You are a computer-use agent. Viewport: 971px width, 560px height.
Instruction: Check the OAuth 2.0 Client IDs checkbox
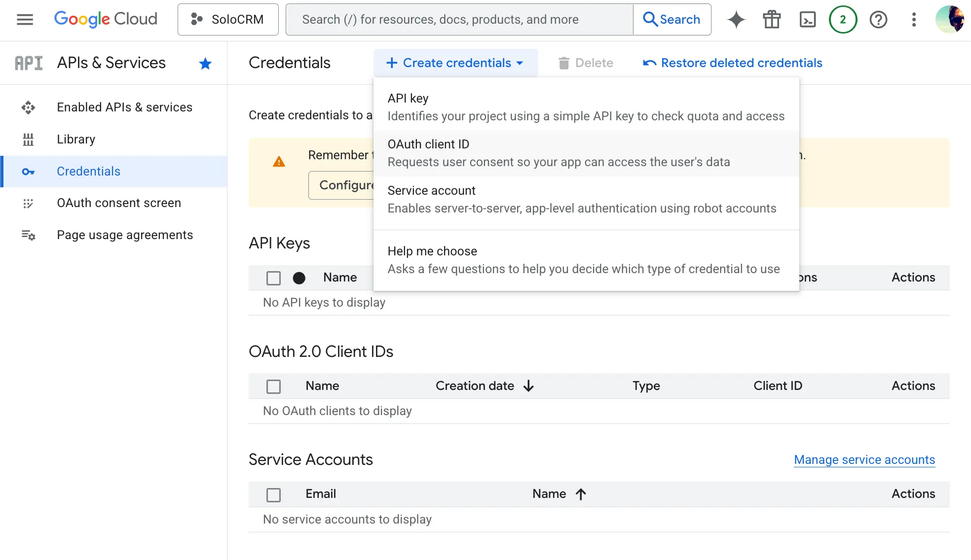(273, 386)
